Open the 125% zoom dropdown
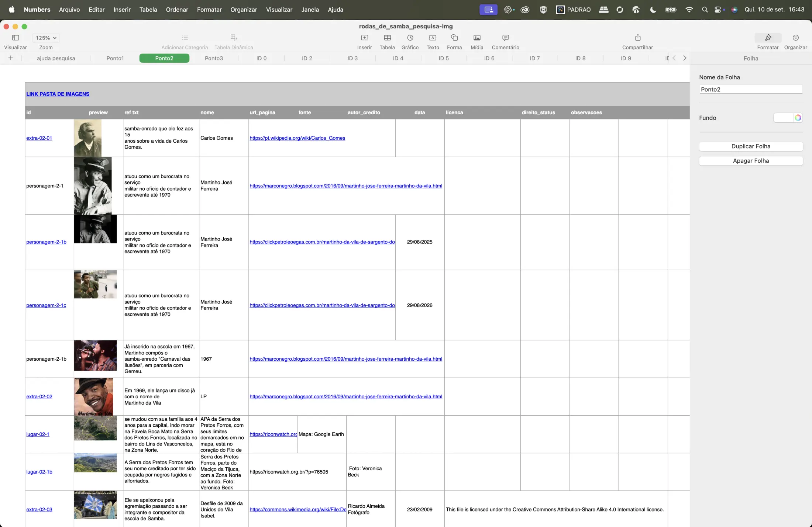This screenshot has width=812, height=527. 46,38
